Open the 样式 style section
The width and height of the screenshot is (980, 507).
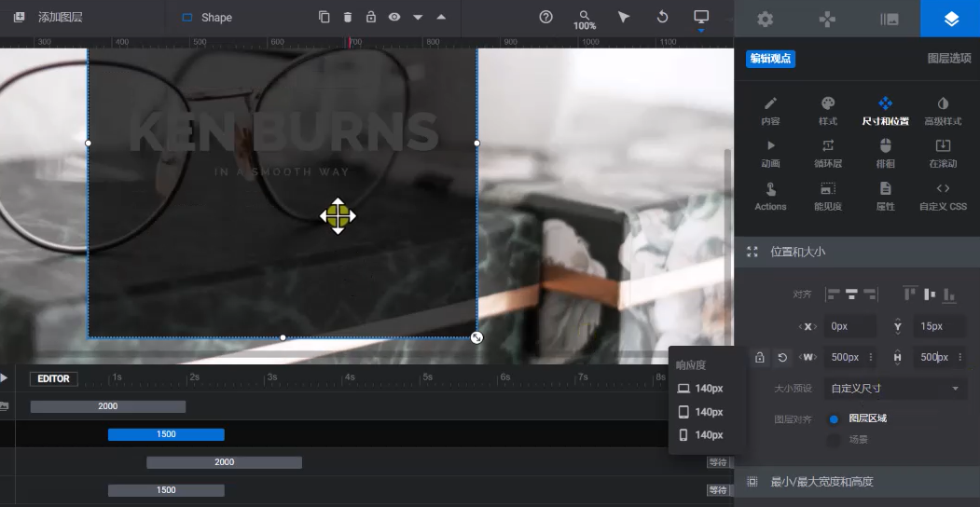pos(827,111)
